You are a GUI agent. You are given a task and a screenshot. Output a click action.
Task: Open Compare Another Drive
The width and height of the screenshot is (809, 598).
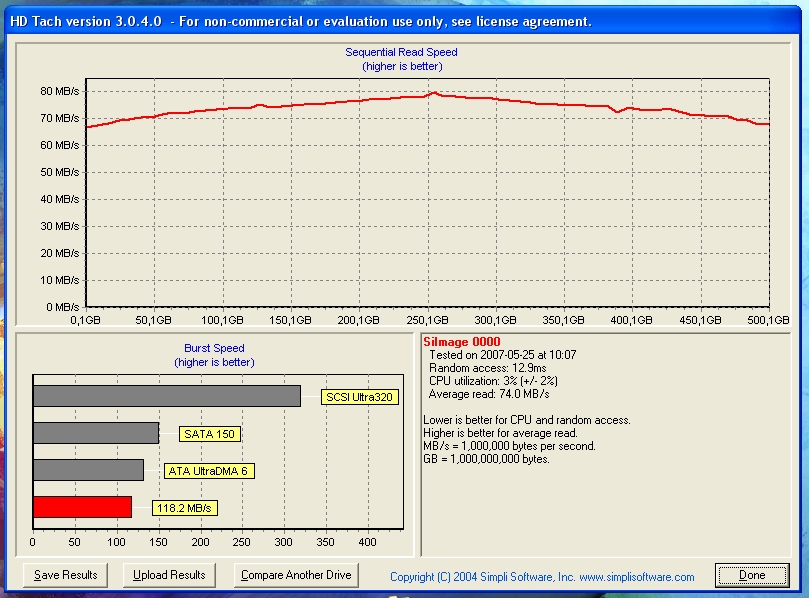point(295,575)
